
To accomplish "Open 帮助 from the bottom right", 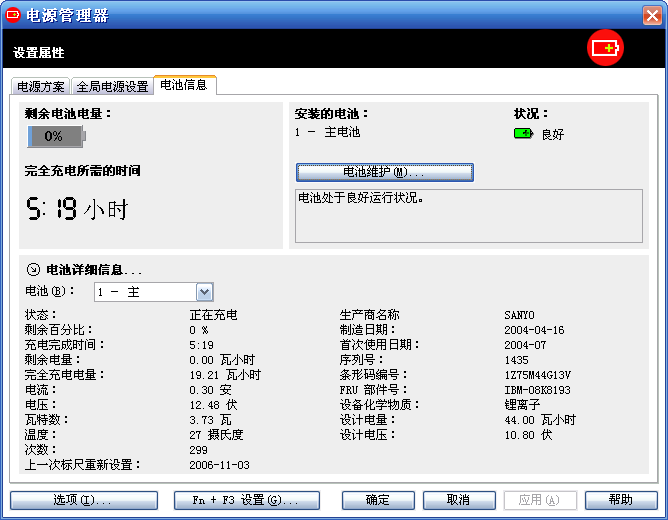I will click(x=621, y=500).
